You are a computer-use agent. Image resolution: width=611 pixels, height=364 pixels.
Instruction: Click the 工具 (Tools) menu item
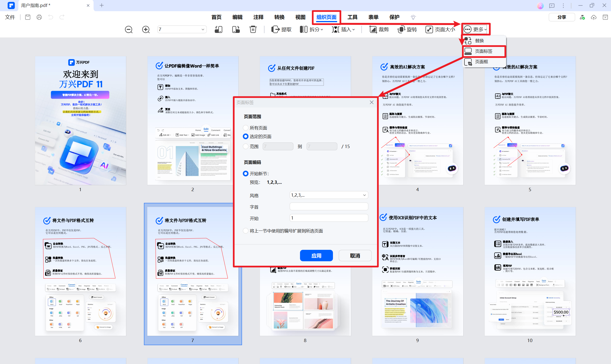353,17
